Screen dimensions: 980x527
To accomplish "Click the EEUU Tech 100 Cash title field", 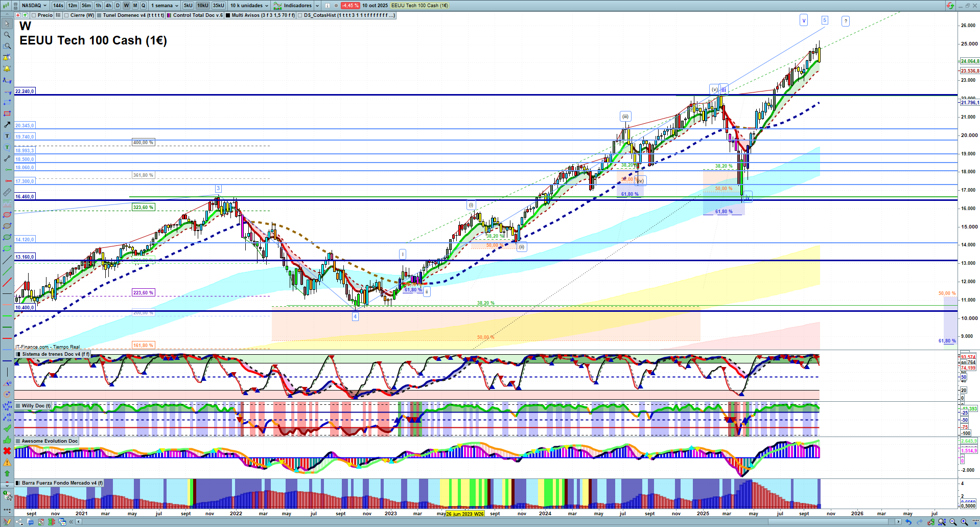I will [x=419, y=6].
